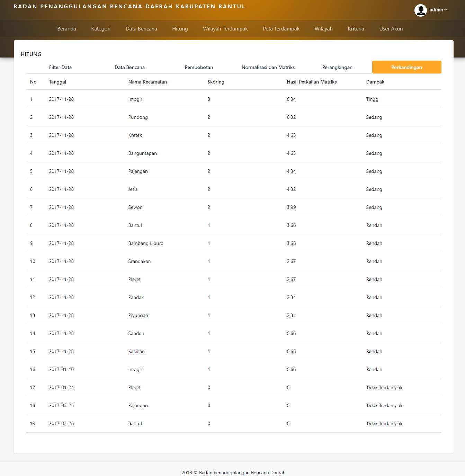Click the Wilayah menu item
The height and width of the screenshot is (476, 465).
pyautogui.click(x=323, y=29)
